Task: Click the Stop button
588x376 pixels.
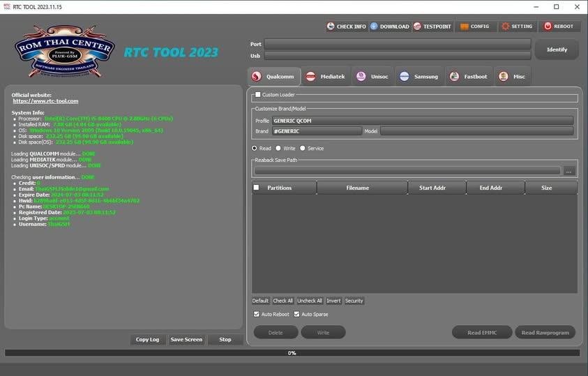Action: click(225, 340)
